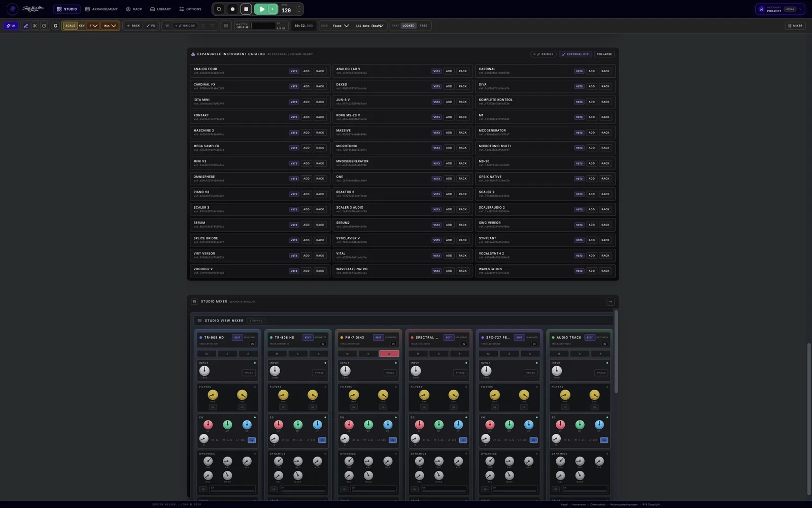The width and height of the screenshot is (812, 508).
Task: Open the Datenschutz footer link
Action: pos(598,504)
